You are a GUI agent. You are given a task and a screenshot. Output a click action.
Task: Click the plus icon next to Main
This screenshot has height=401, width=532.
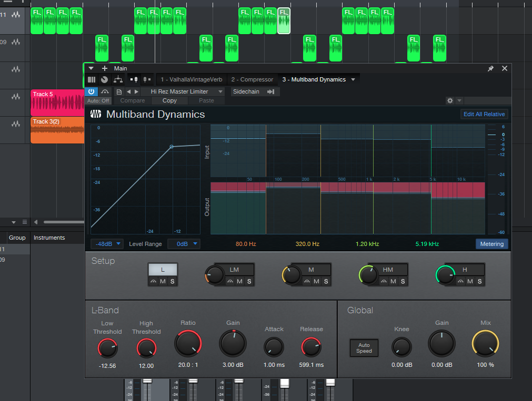(x=105, y=68)
